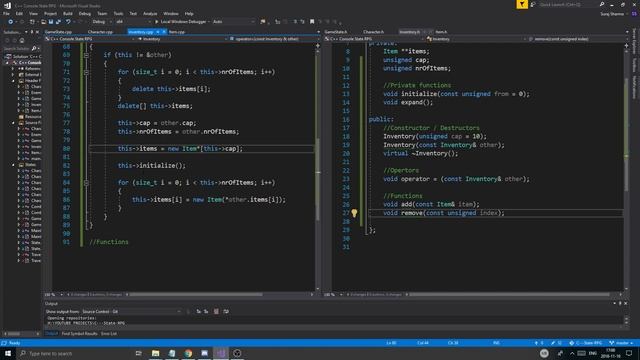Image resolution: width=640 pixels, height=360 pixels.
Task: Click the lightbulb quick action on line 27
Action: tap(354, 213)
